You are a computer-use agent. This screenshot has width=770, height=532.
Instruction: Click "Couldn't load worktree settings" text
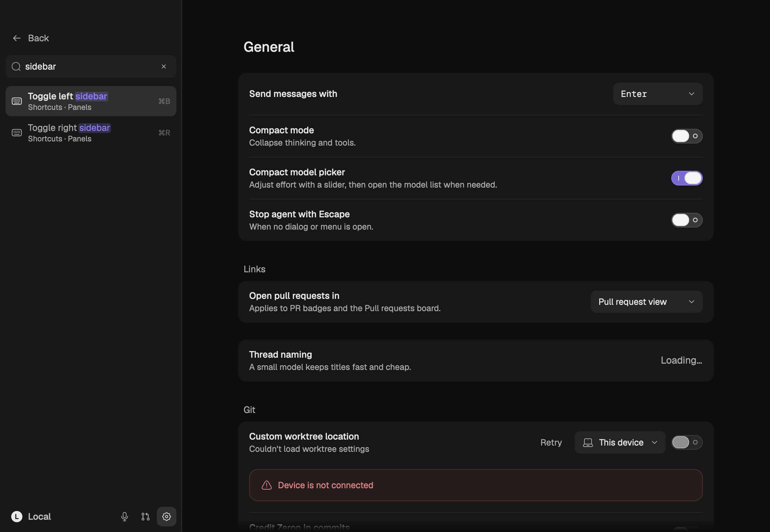click(309, 449)
